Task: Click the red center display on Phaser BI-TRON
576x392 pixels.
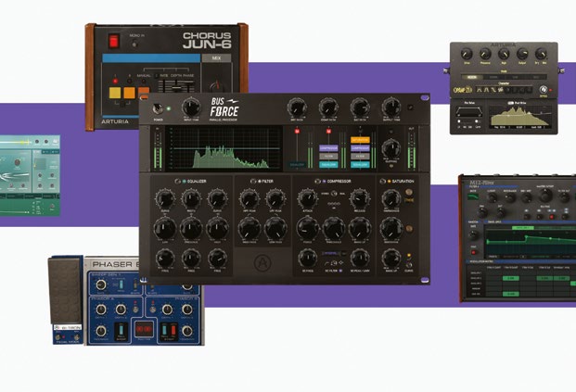Action: coord(144,329)
